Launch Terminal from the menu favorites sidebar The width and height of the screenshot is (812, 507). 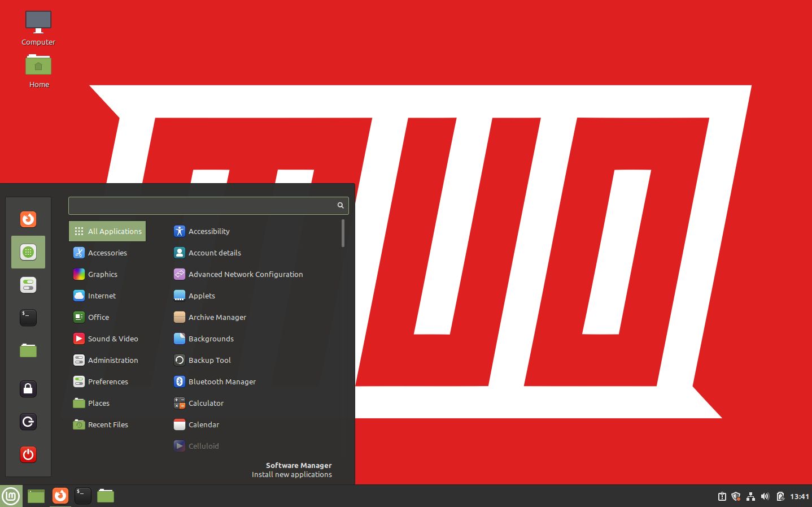[x=28, y=318]
